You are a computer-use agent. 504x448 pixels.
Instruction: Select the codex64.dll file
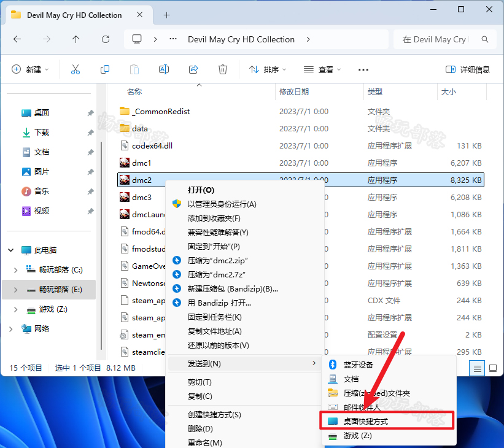coord(301,146)
